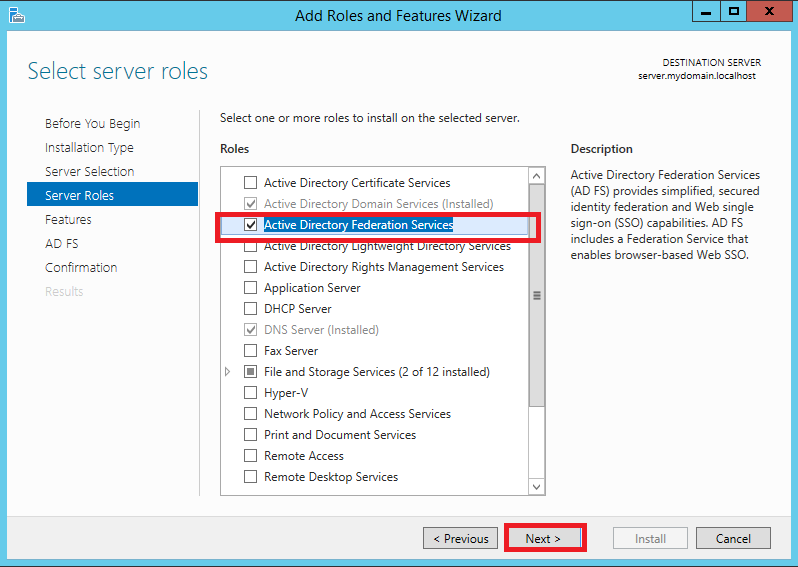Click server.mydomain.localhost destination text
This screenshot has width=798, height=567.
pyautogui.click(x=697, y=76)
